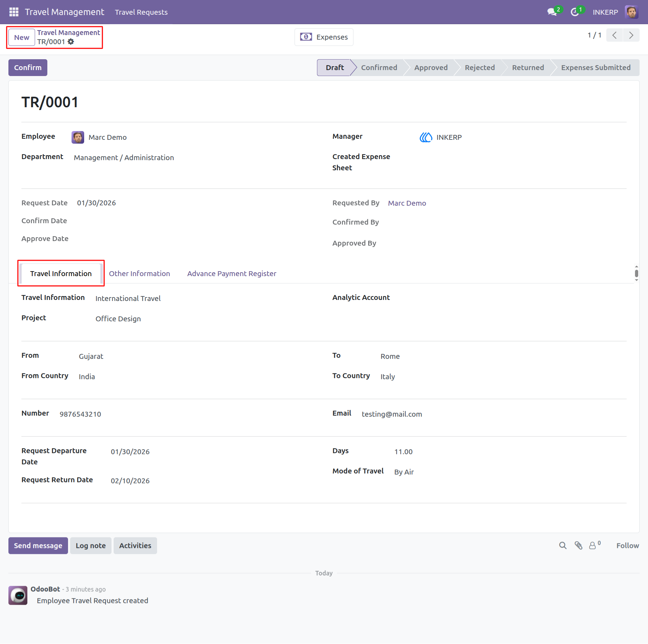Viewport: 648px width, 644px height.
Task: Click the gear icon next to TR/0001
Action: click(71, 42)
